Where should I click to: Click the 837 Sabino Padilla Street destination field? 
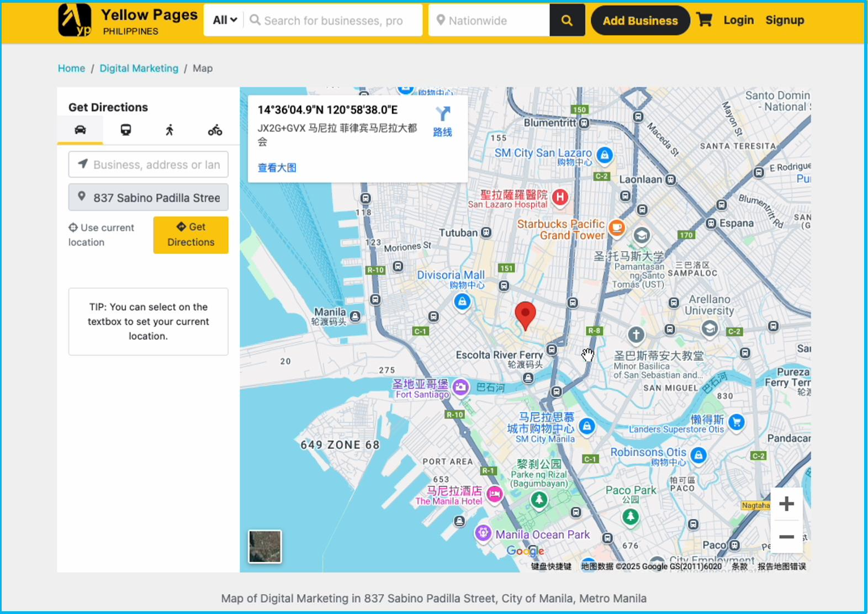click(149, 197)
